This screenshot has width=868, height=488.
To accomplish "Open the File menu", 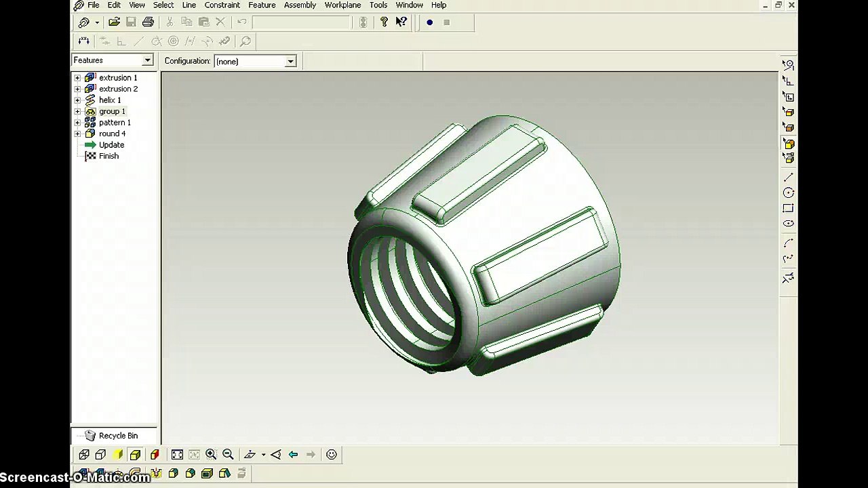I will (x=94, y=5).
